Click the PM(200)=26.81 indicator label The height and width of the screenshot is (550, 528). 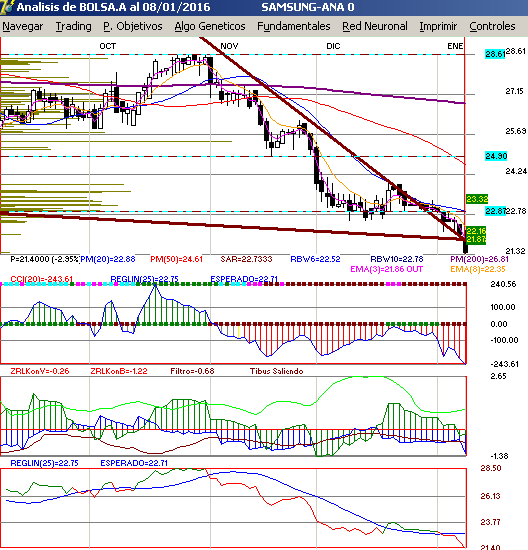[x=479, y=259]
